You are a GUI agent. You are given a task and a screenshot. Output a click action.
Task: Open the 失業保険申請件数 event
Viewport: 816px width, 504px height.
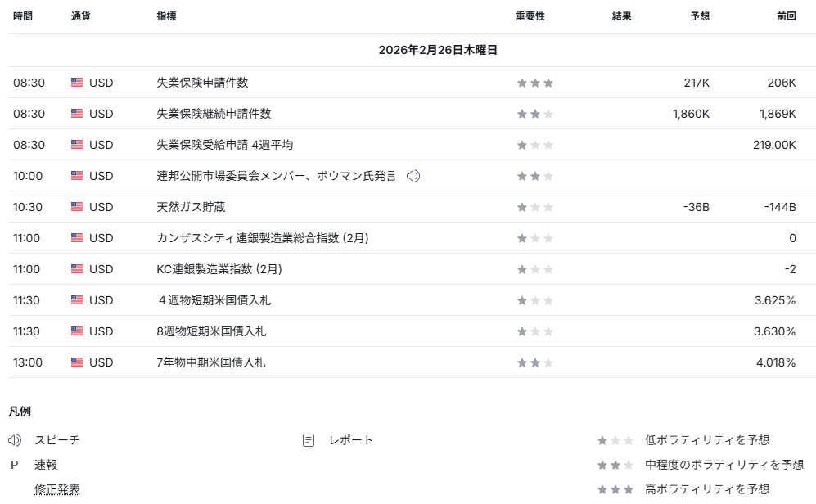[202, 83]
